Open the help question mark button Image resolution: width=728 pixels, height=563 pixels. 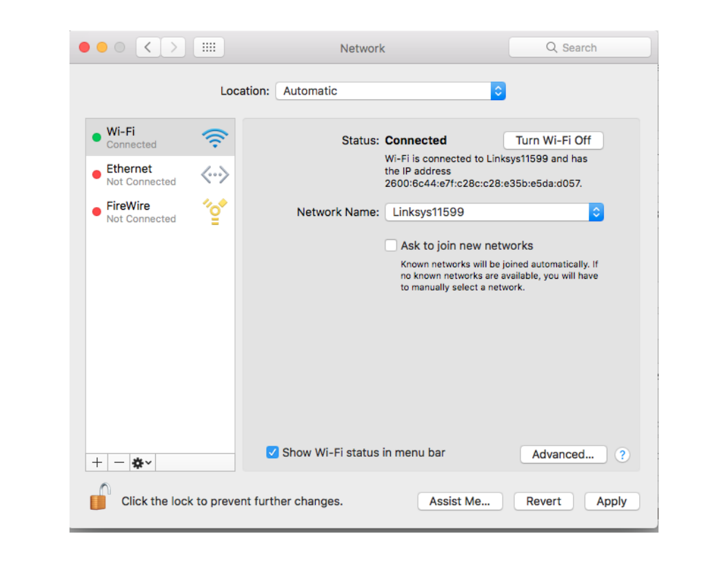point(622,455)
